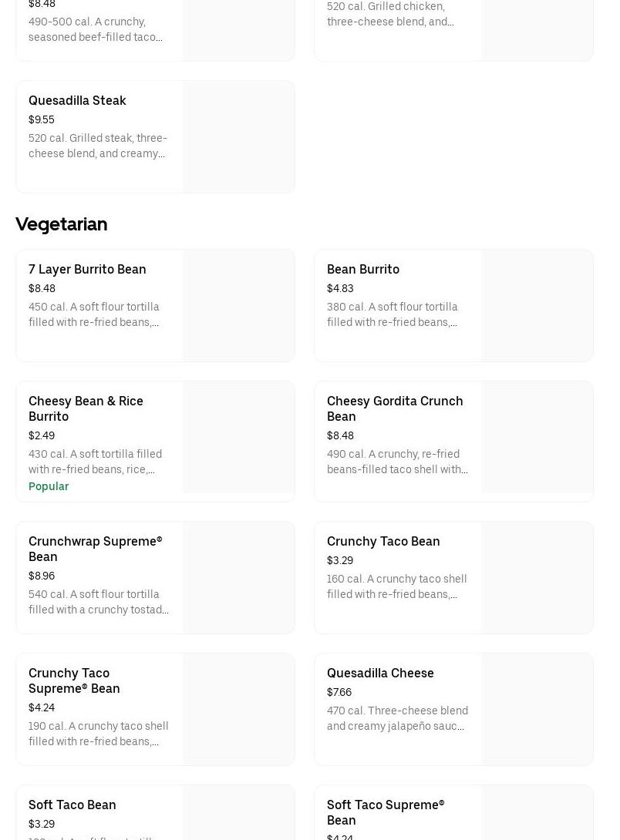
Task: Click the Vegetarian section heading
Action: pyautogui.click(x=62, y=223)
